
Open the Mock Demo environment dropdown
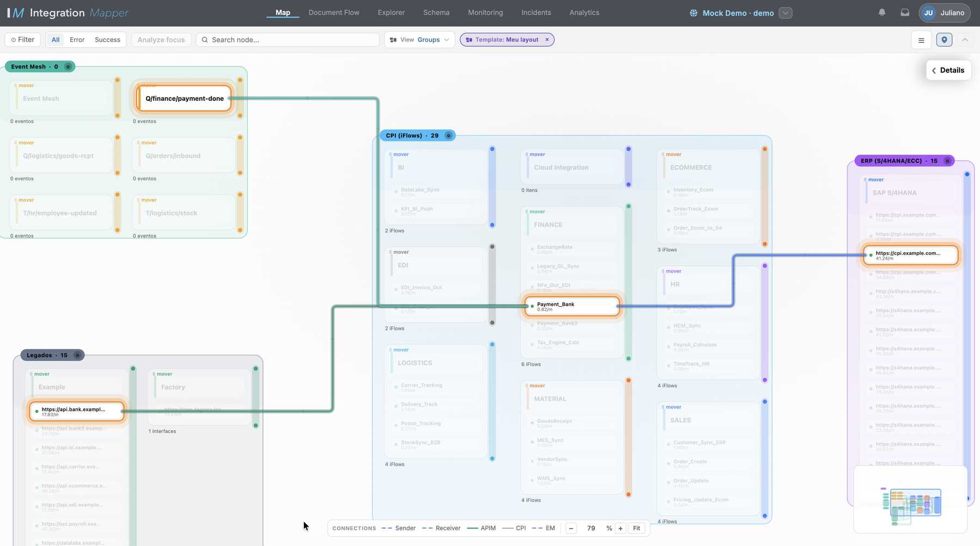click(785, 13)
